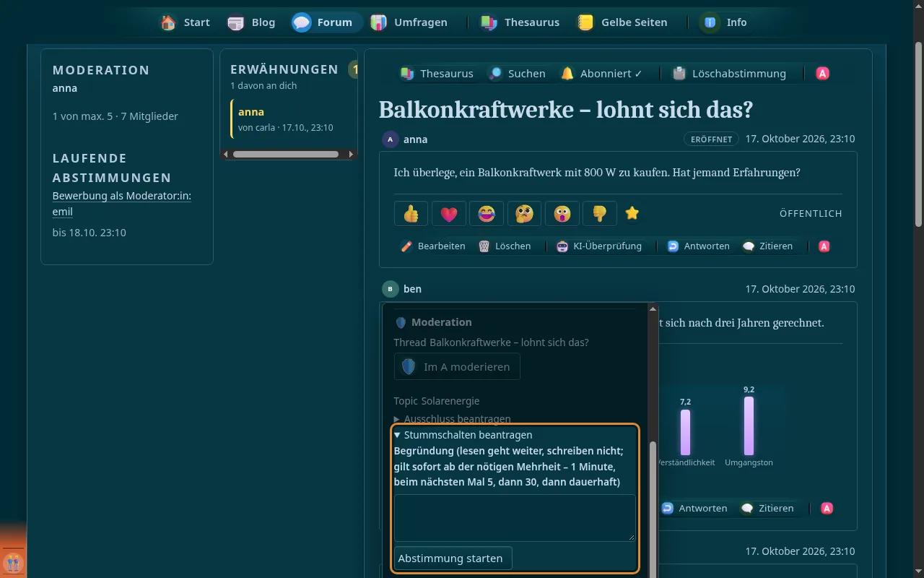Open Umfragen in the top navigation

409,22
